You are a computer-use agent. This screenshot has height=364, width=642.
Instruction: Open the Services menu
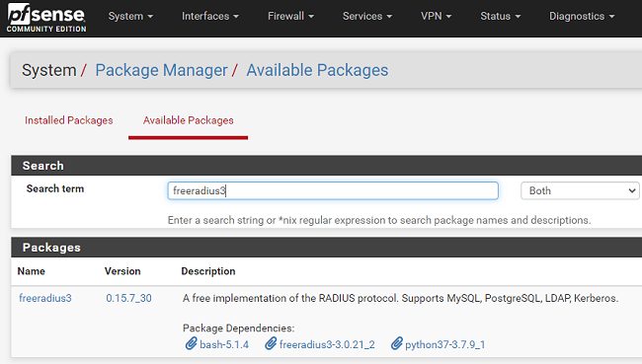(367, 16)
